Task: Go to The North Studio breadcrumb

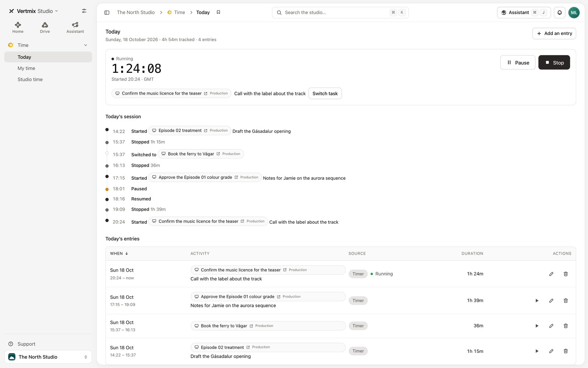Action: [136, 13]
